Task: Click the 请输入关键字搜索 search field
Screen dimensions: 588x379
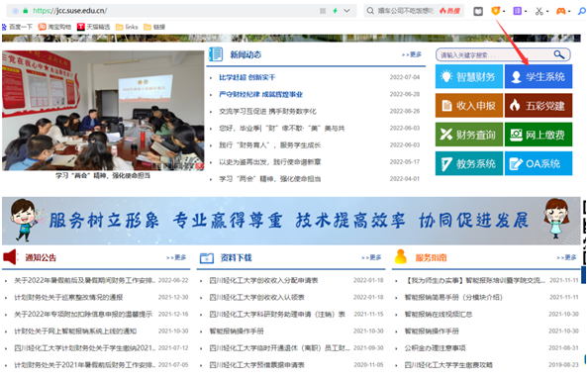Action: [495, 55]
